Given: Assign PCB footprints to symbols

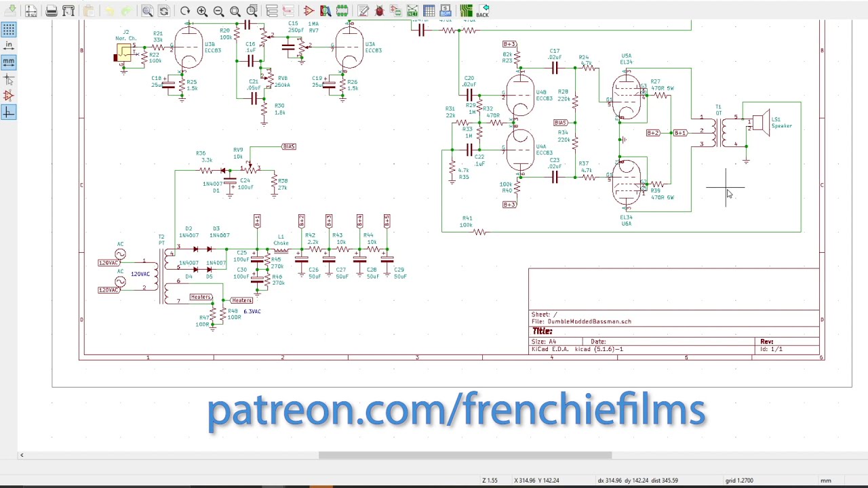Looking at the screenshot, I should pyautogui.click(x=396, y=11).
